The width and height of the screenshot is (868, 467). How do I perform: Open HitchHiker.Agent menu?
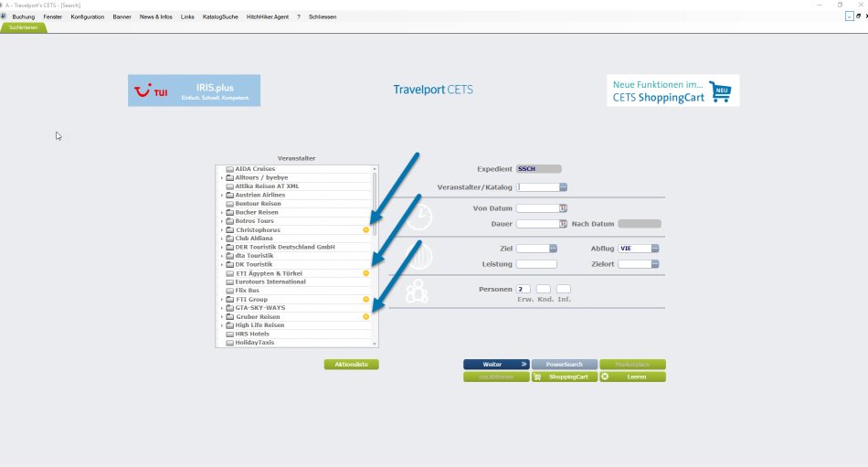(x=268, y=16)
